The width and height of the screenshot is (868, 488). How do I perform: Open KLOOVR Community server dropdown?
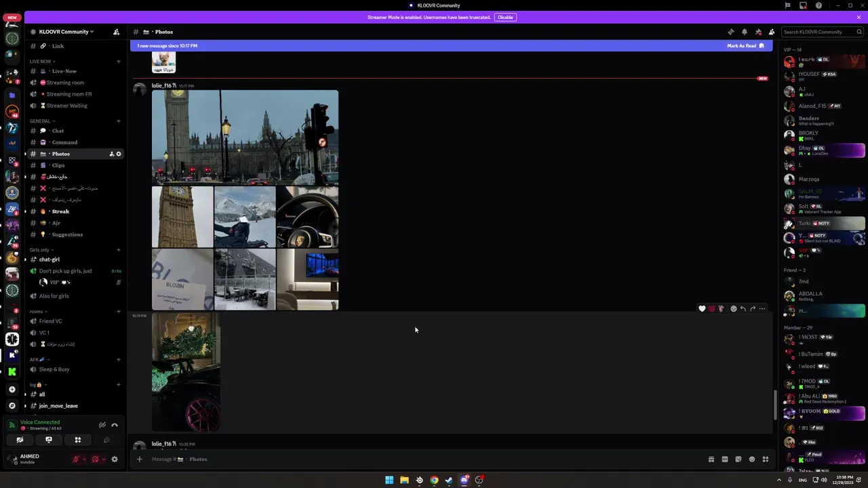tap(66, 32)
